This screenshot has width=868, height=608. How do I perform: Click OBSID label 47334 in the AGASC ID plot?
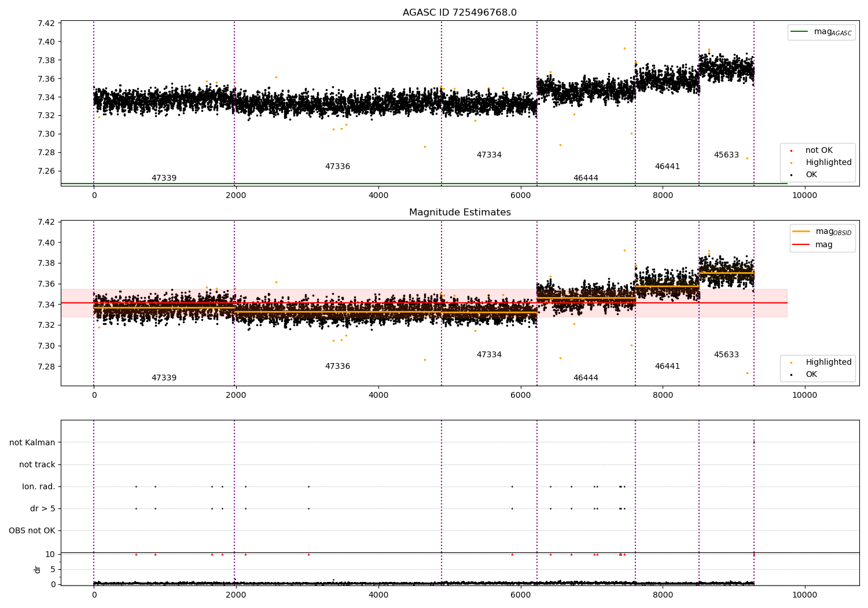(489, 155)
